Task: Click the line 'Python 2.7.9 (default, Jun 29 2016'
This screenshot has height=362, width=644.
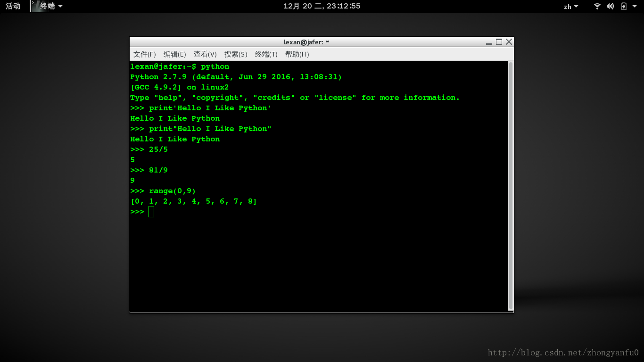Action: click(236, 77)
